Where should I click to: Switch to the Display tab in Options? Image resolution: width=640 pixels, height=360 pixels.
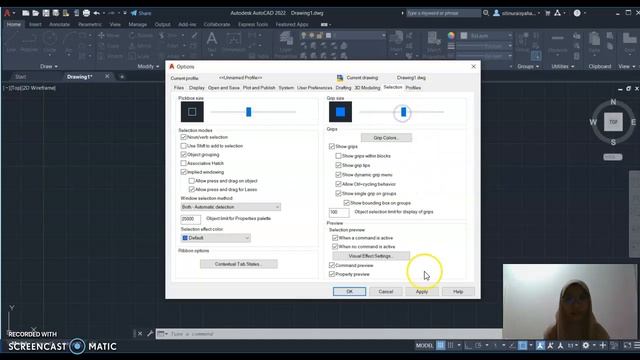click(196, 88)
